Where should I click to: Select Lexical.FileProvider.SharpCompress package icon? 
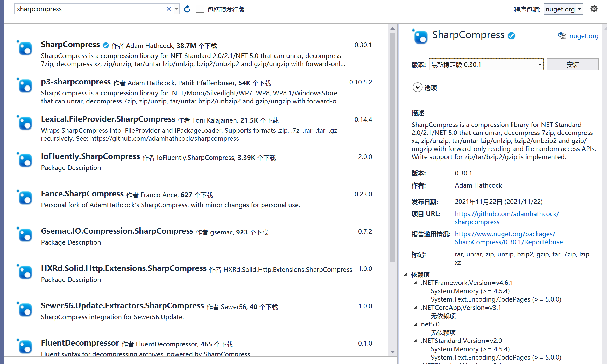[x=24, y=123]
